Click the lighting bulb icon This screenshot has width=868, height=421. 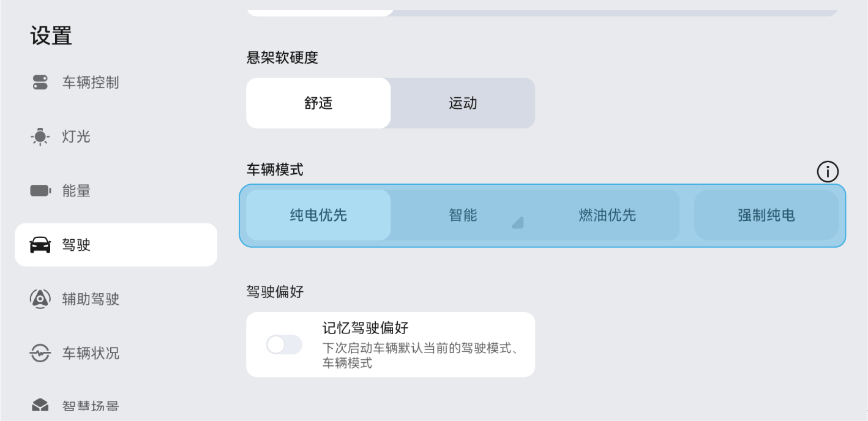point(40,136)
